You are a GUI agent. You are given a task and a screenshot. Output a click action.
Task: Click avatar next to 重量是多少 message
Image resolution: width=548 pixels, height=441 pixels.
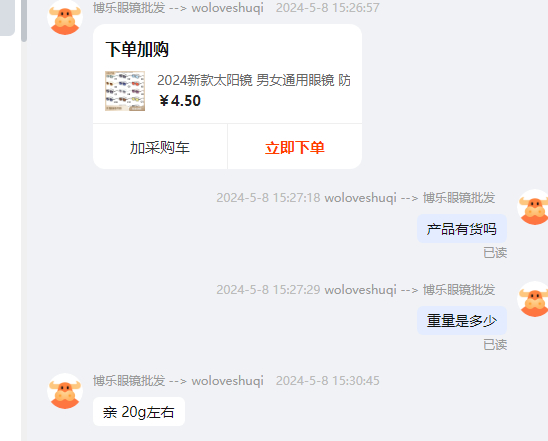(534, 299)
